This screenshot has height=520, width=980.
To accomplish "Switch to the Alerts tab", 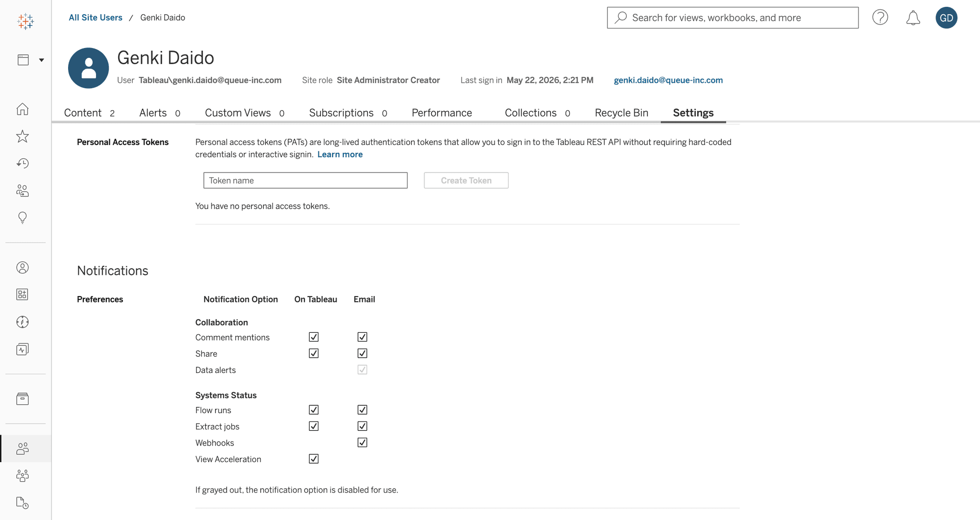I will (x=160, y=113).
